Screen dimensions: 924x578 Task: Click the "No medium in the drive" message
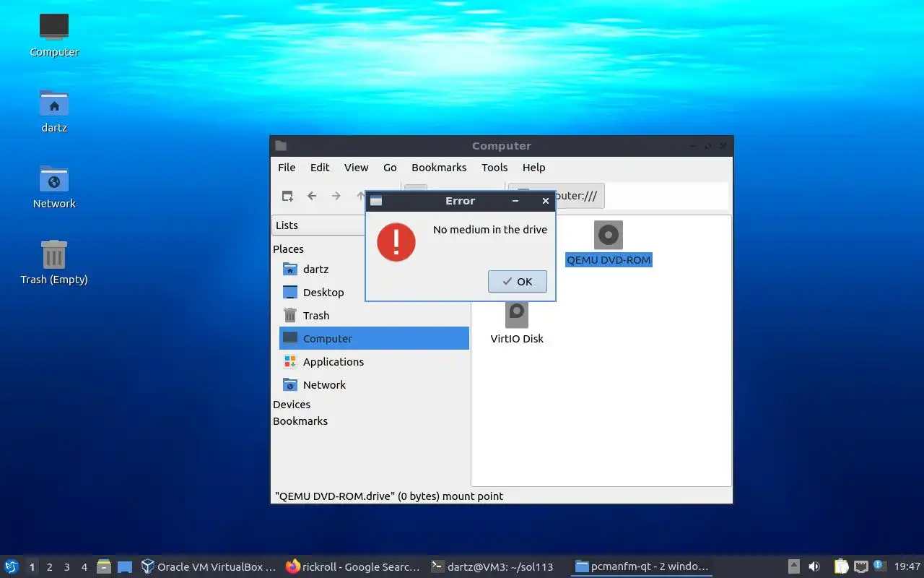tap(490, 230)
